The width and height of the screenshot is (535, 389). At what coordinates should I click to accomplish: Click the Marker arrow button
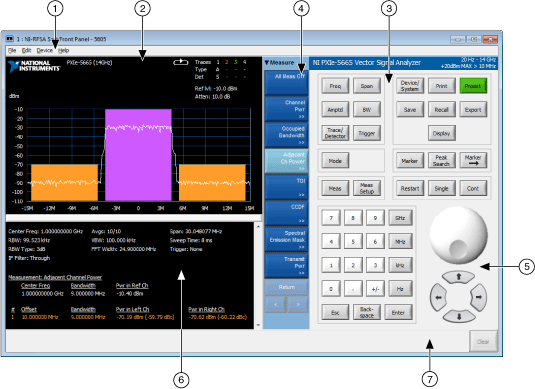[x=473, y=160]
